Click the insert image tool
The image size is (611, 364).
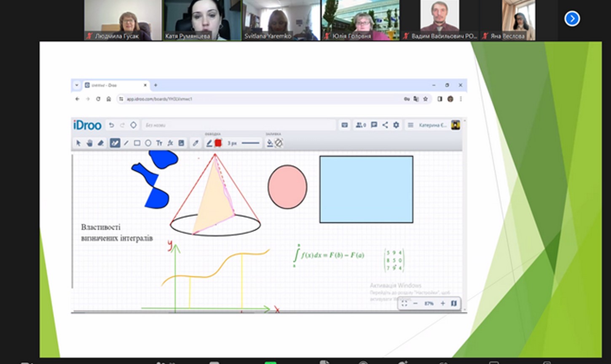pyautogui.click(x=181, y=143)
